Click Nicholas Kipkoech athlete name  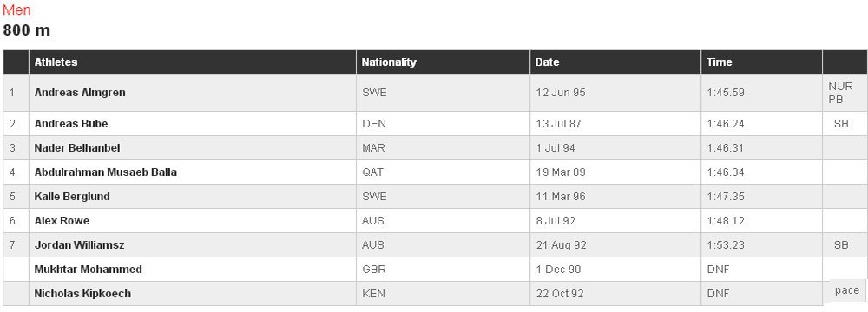[82, 293]
